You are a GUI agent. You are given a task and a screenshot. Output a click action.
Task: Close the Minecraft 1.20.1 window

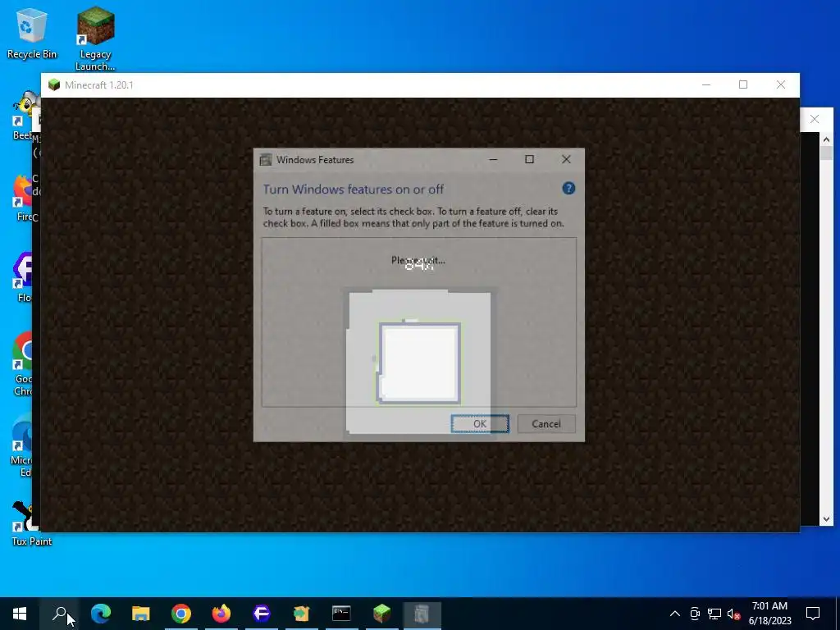pyautogui.click(x=781, y=84)
